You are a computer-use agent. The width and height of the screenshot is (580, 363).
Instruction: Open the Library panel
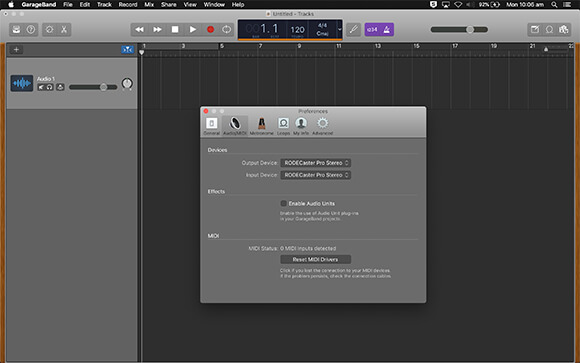point(16,30)
